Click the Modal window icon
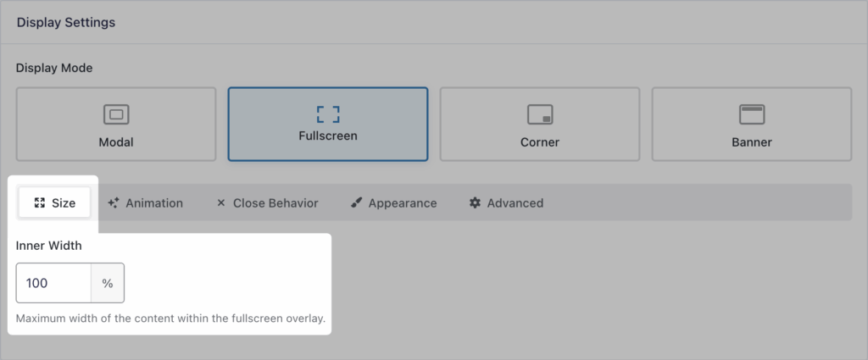868x360 pixels. 116,114
